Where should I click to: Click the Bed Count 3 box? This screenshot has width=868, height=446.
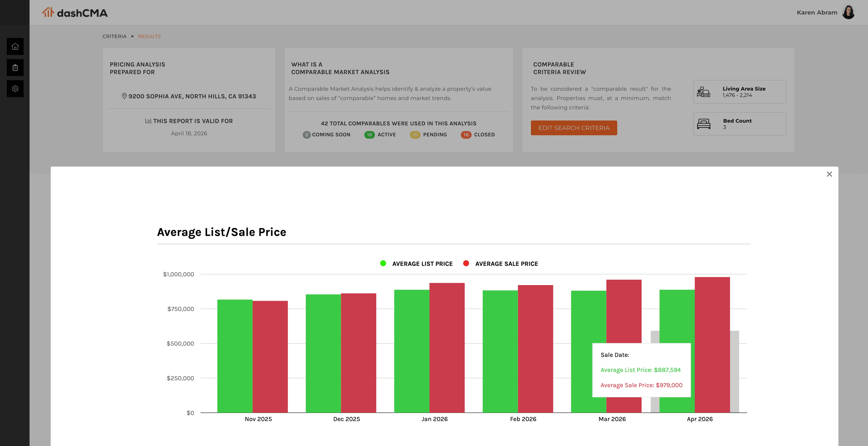pos(739,124)
